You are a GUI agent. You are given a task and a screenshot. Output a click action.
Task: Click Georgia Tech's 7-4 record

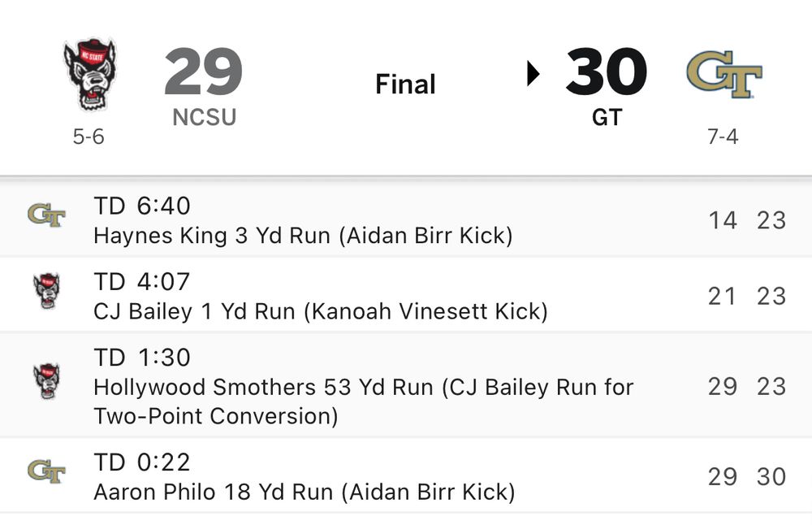click(x=723, y=137)
